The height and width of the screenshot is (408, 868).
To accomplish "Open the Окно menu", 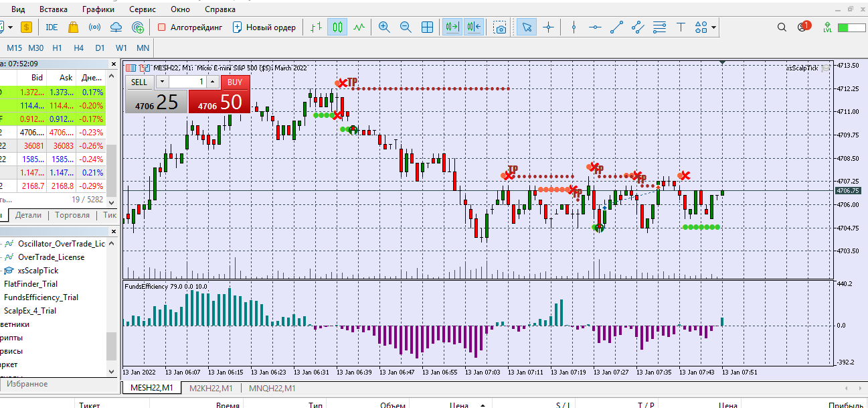I will point(180,9).
